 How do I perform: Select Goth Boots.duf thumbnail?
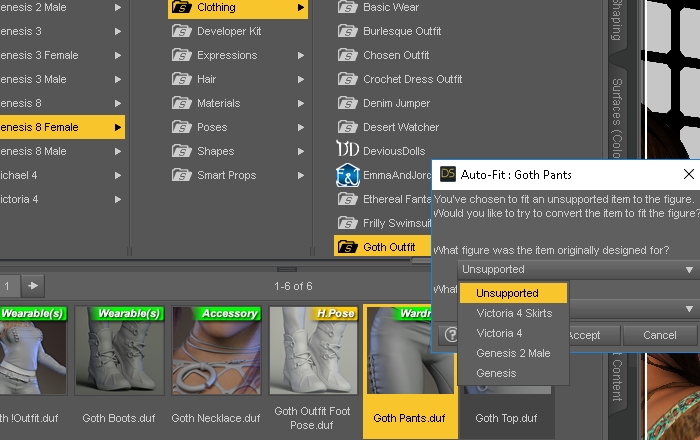coord(119,350)
